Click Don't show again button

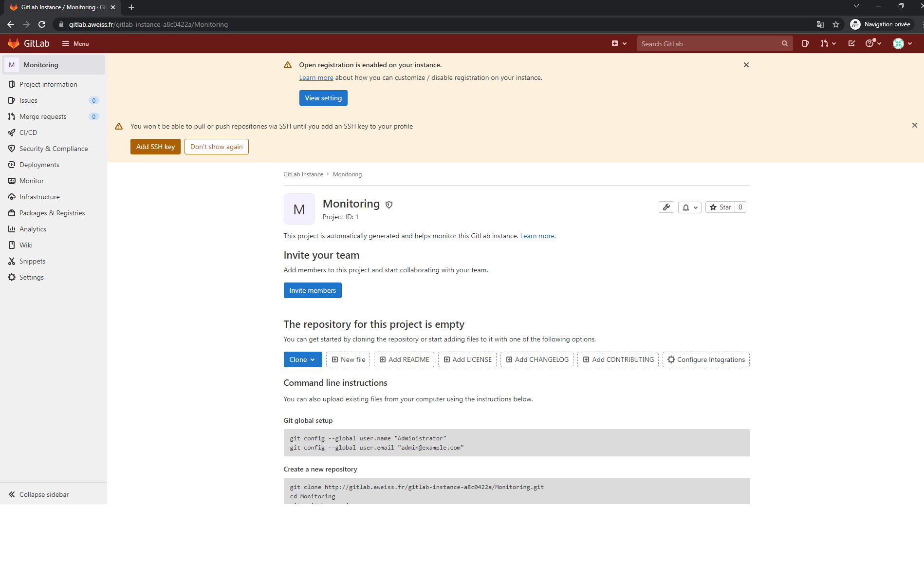tap(217, 147)
